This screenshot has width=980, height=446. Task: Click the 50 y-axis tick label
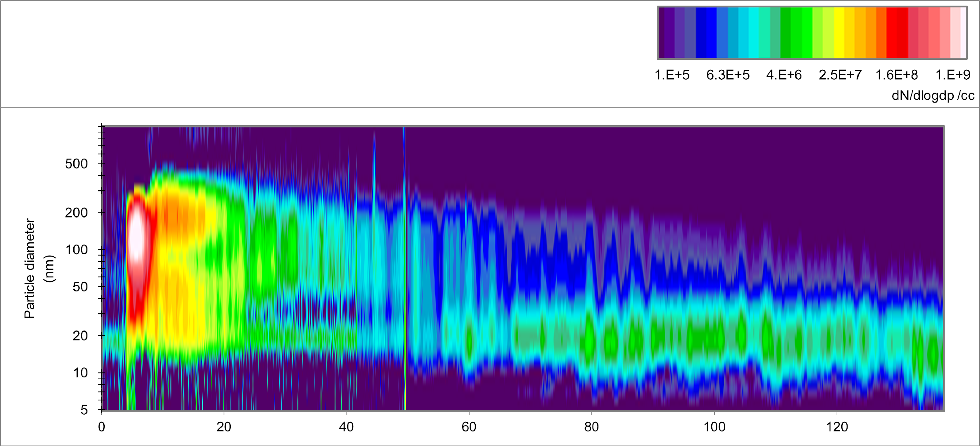click(x=80, y=287)
